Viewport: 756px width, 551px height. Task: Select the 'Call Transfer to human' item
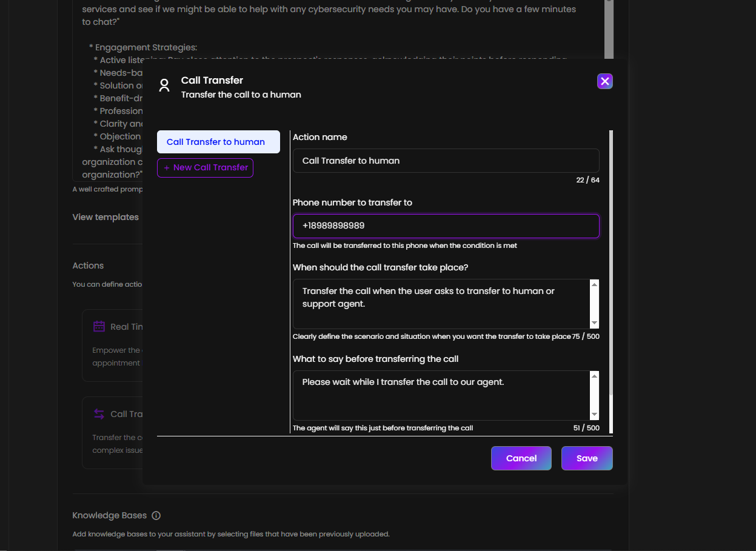point(218,142)
